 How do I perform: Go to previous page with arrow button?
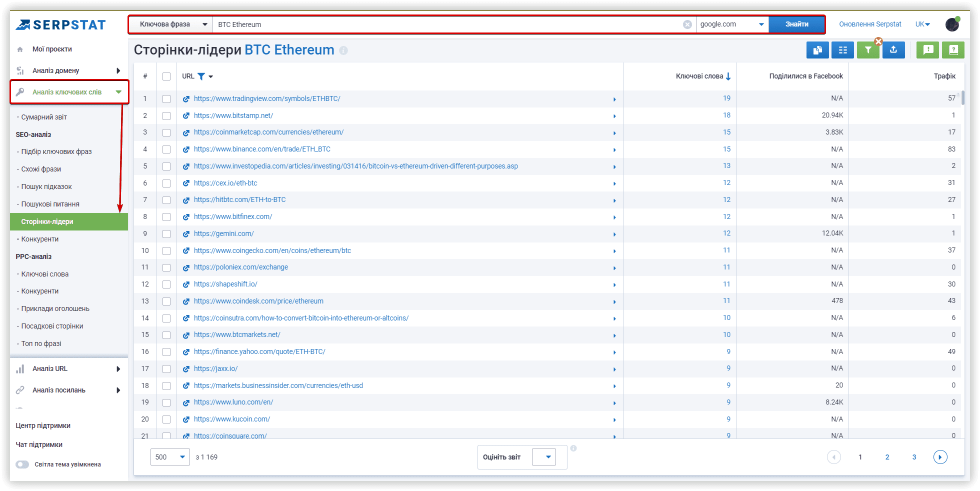click(x=834, y=457)
